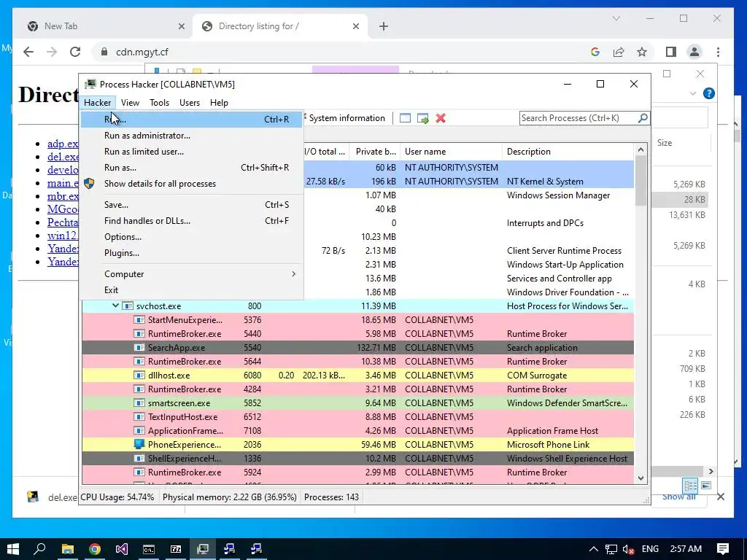The height and width of the screenshot is (560, 747).
Task: Click CPU Usage status bar text
Action: [x=117, y=497]
